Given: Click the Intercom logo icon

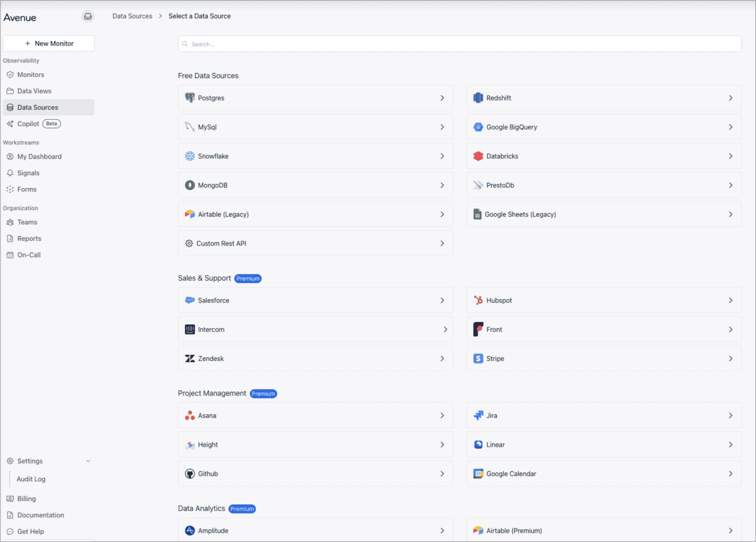Looking at the screenshot, I should (190, 329).
